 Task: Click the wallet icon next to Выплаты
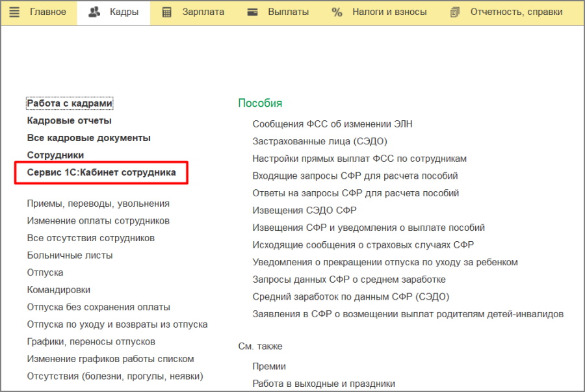pos(253,12)
